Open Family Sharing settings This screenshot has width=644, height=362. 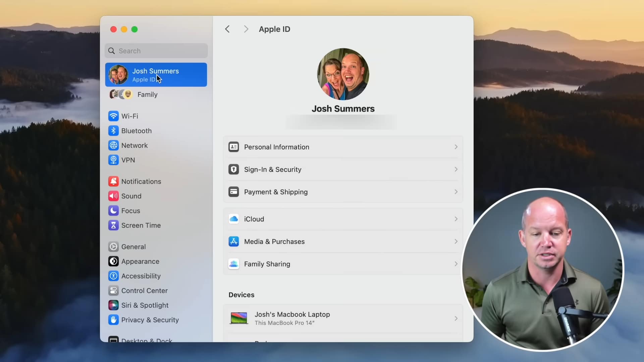[343, 264]
